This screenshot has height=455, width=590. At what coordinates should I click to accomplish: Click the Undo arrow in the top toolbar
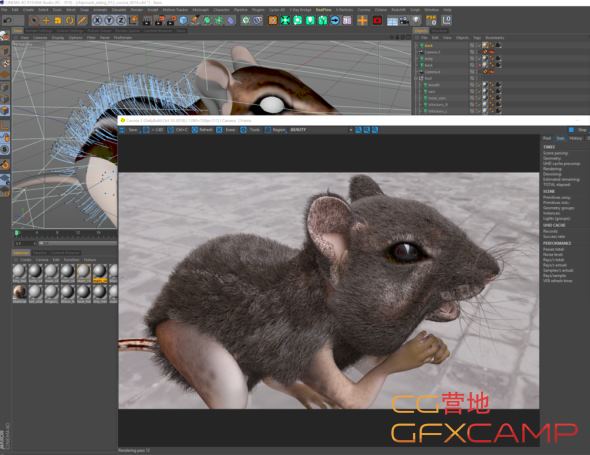8,20
